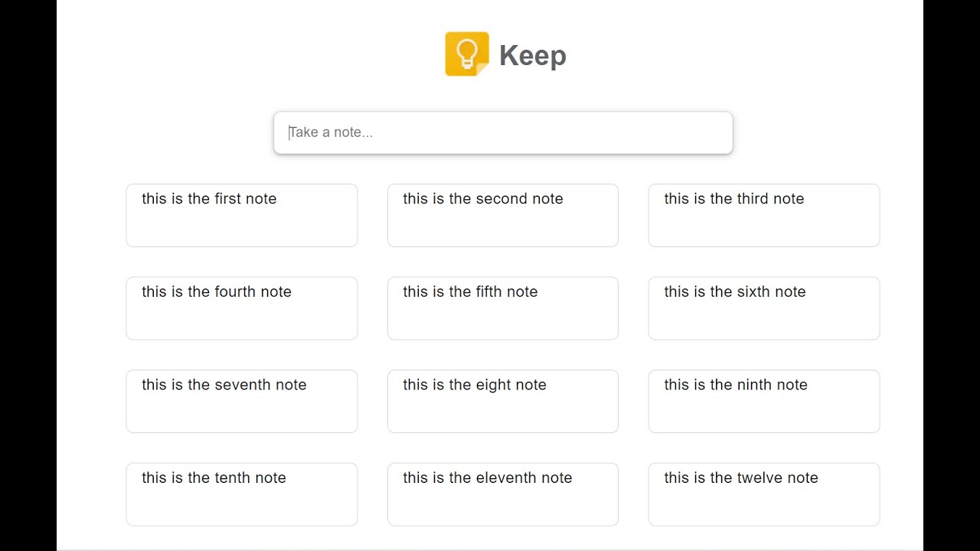Click the yellow Keep light bulb logo
Viewport: 980px width, 551px height.
(466, 54)
